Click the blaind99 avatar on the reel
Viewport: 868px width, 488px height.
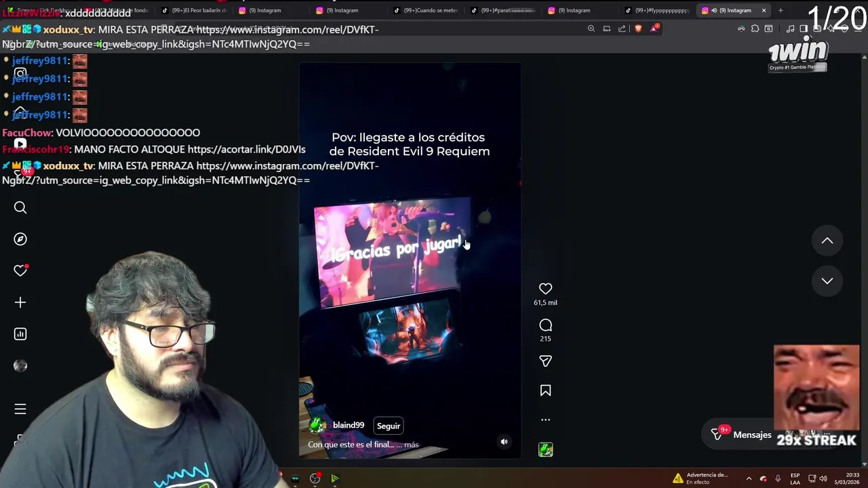317,426
